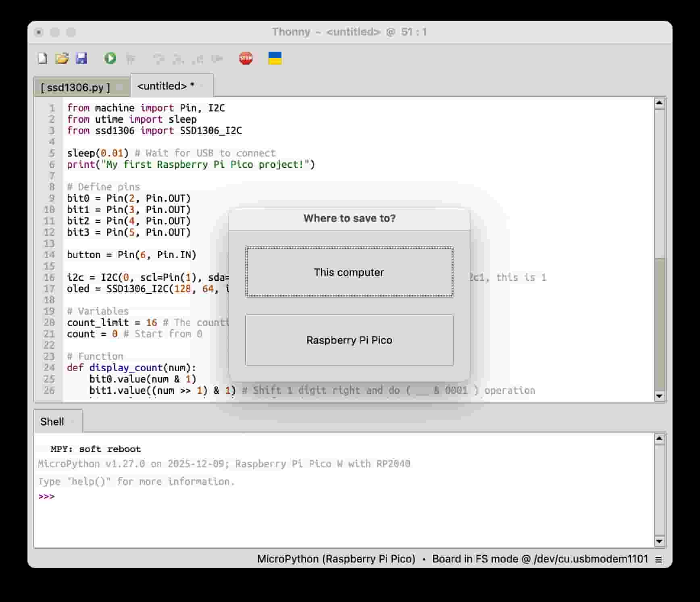Screen dimensions: 700x602
Task: Click the "bit0 = Pin(2, Pin.OUT)" line
Action: tap(129, 198)
